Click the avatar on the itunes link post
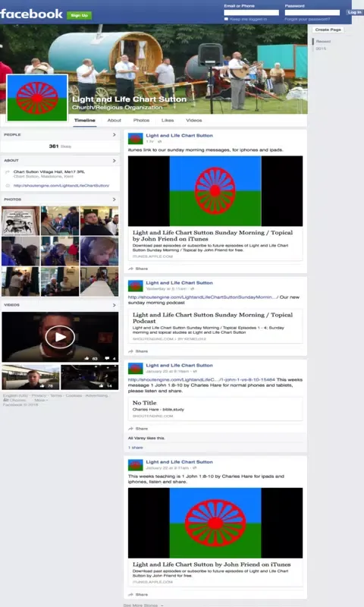 136,139
